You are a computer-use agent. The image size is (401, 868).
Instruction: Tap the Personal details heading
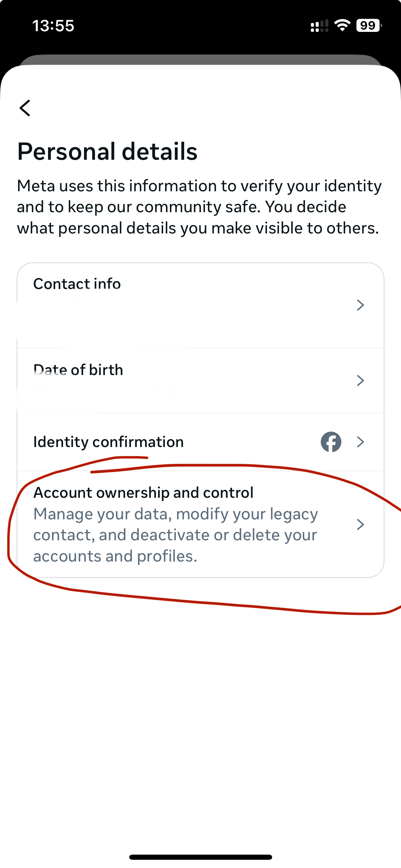(107, 152)
